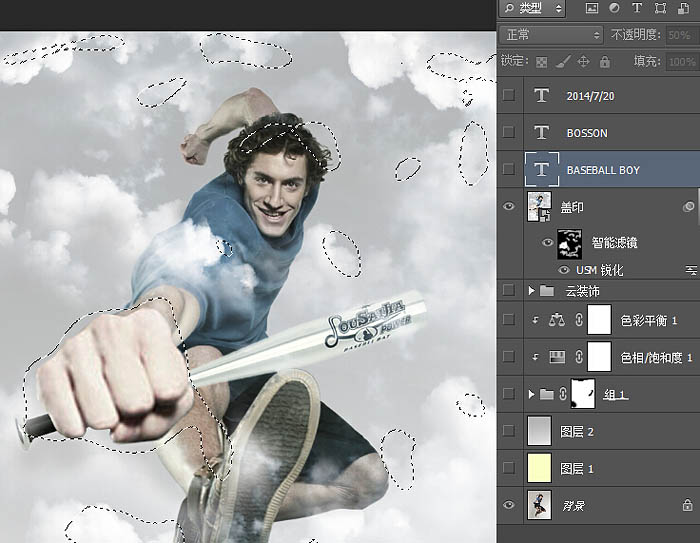Image resolution: width=700 pixels, height=543 pixels.
Task: Select the 色相/饱和度 1 mask thumbnail
Action: coord(599,357)
